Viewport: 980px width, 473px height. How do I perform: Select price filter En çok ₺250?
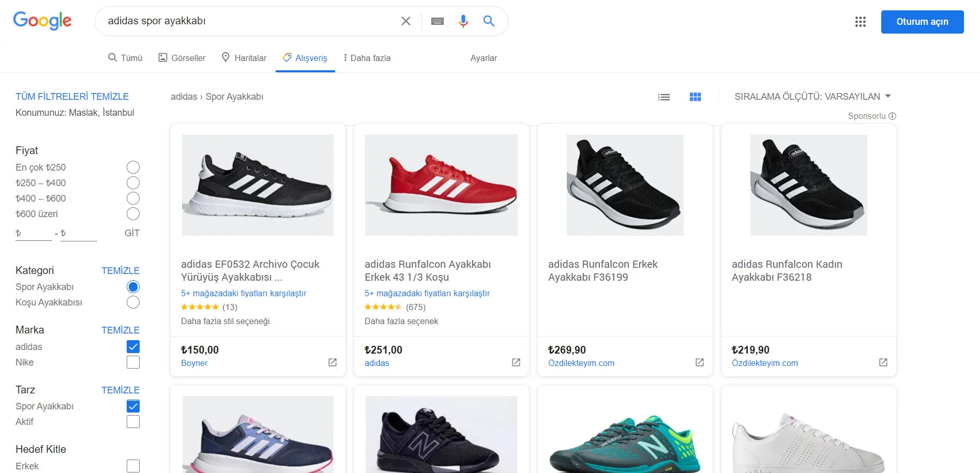tap(133, 167)
